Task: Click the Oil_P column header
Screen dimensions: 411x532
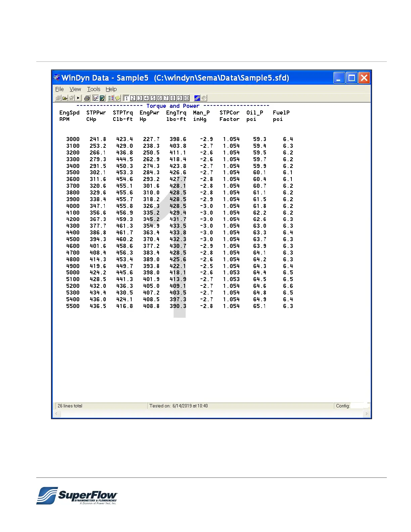Action: click(x=255, y=113)
